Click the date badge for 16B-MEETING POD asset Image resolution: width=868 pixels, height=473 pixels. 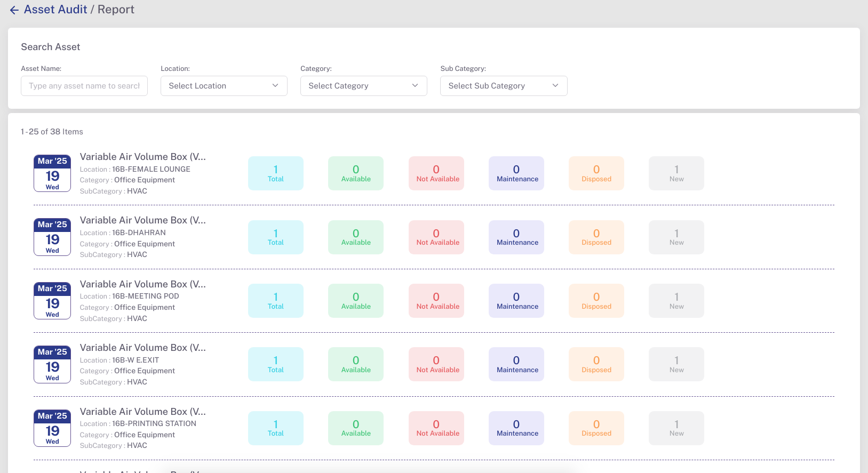(52, 301)
